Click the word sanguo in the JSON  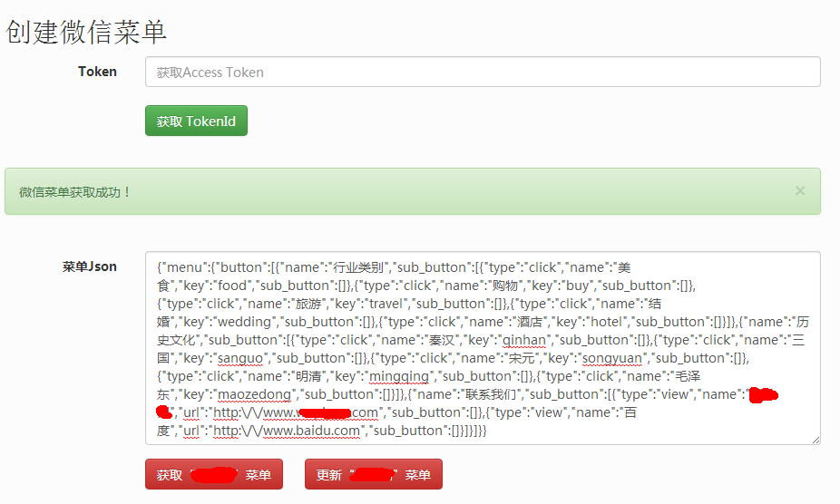(240, 358)
